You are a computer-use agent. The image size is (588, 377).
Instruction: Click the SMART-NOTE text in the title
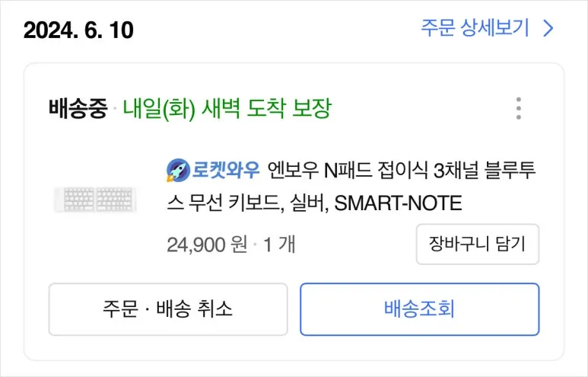click(x=399, y=204)
